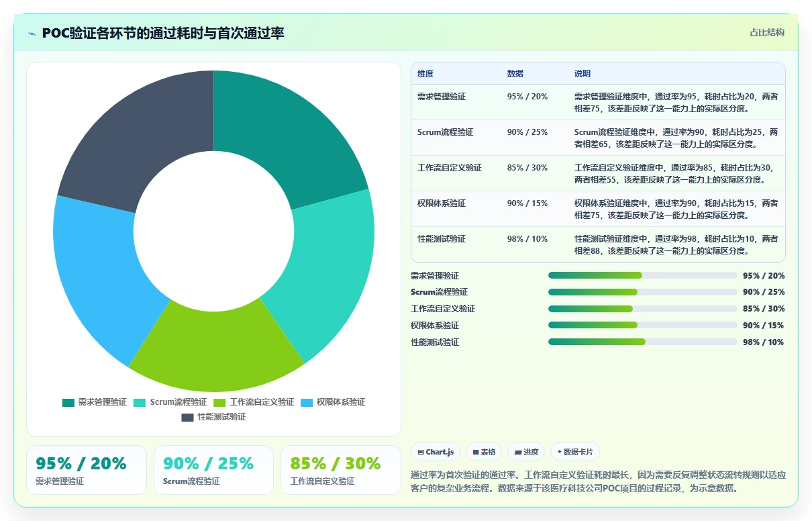
Task: Click the Scrum流程验证 progress bar
Action: (x=643, y=292)
